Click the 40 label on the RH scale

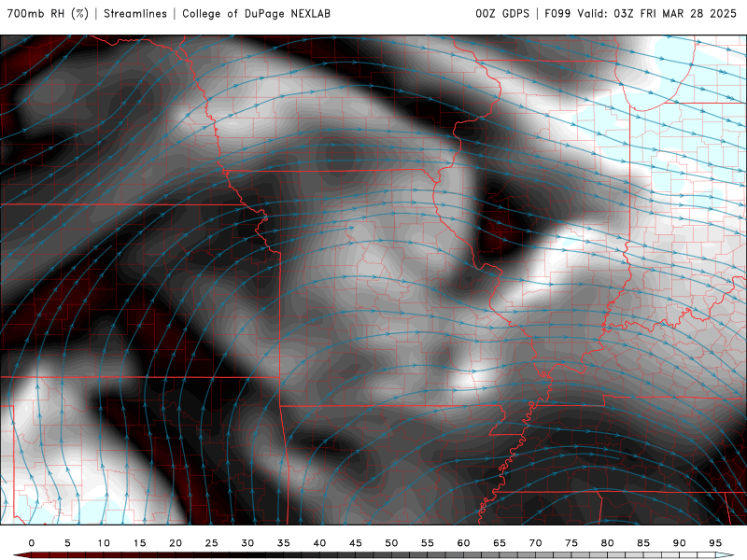(319, 543)
